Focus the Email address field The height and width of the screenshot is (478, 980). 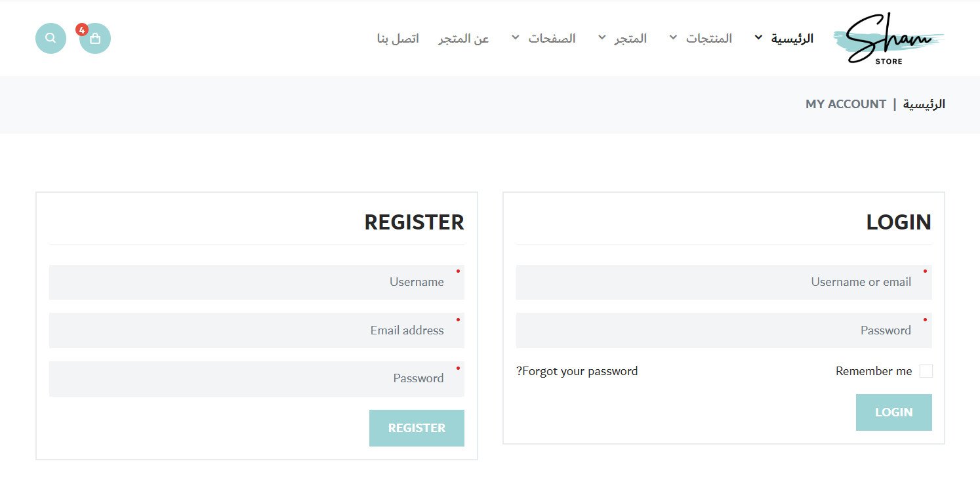coord(256,330)
